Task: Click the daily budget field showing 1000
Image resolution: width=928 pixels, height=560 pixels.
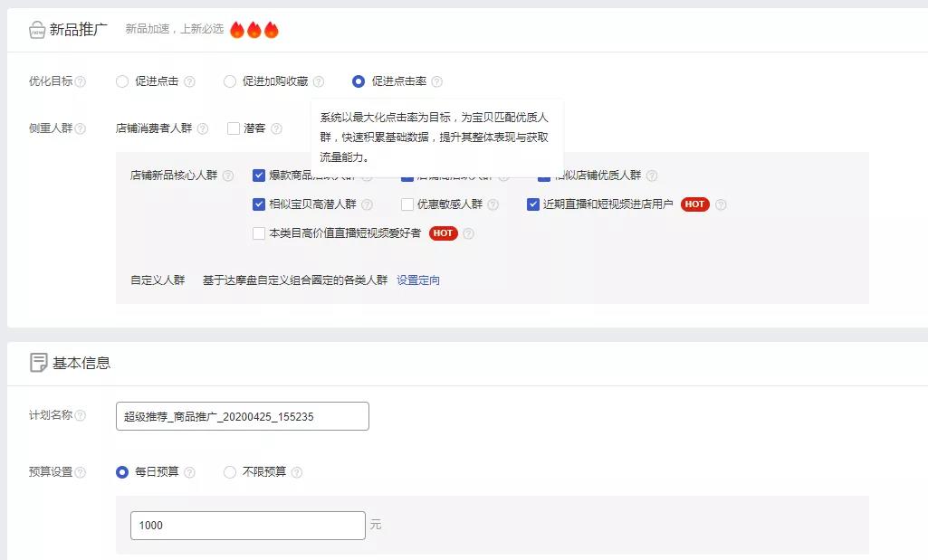Action: pos(247,525)
